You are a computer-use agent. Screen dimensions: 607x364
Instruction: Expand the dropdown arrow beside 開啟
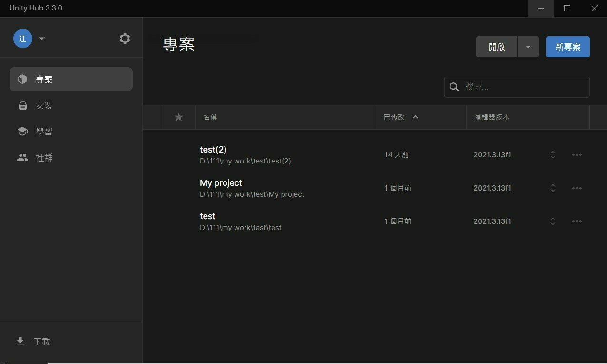point(528,47)
